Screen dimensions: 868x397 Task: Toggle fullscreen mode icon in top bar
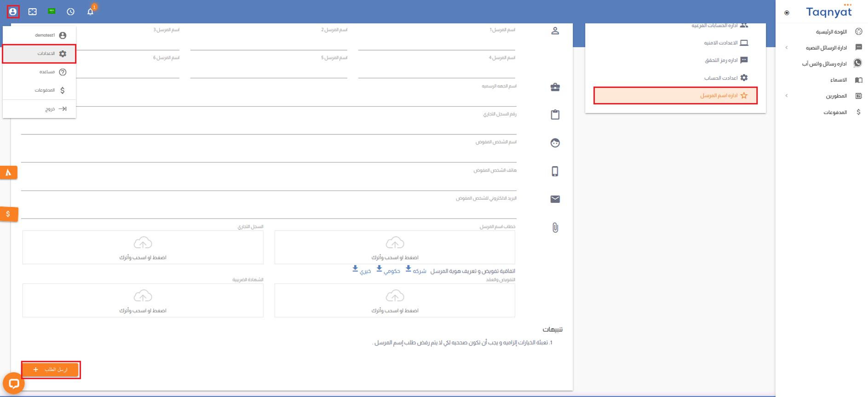pos(33,12)
